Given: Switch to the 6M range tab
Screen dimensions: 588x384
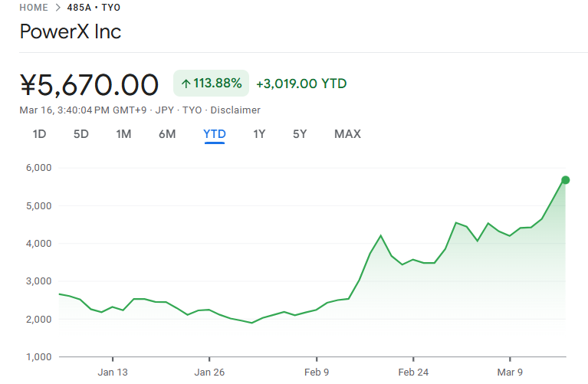Looking at the screenshot, I should (167, 134).
